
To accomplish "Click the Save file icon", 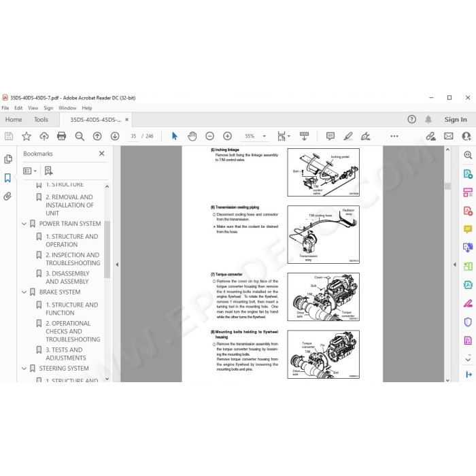I will (9, 136).
